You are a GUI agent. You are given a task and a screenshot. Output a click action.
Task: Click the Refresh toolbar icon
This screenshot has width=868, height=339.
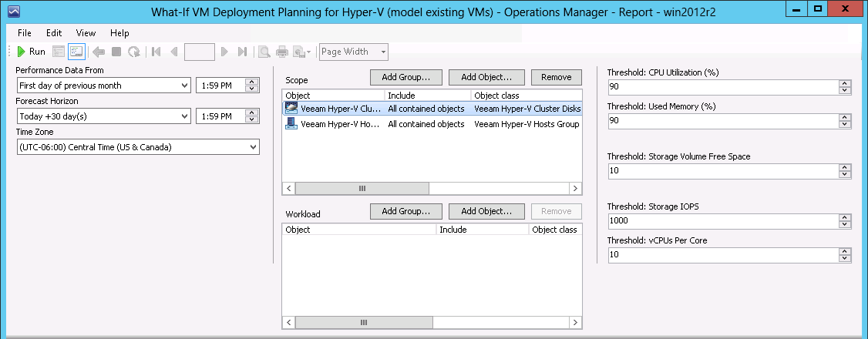pyautogui.click(x=133, y=52)
